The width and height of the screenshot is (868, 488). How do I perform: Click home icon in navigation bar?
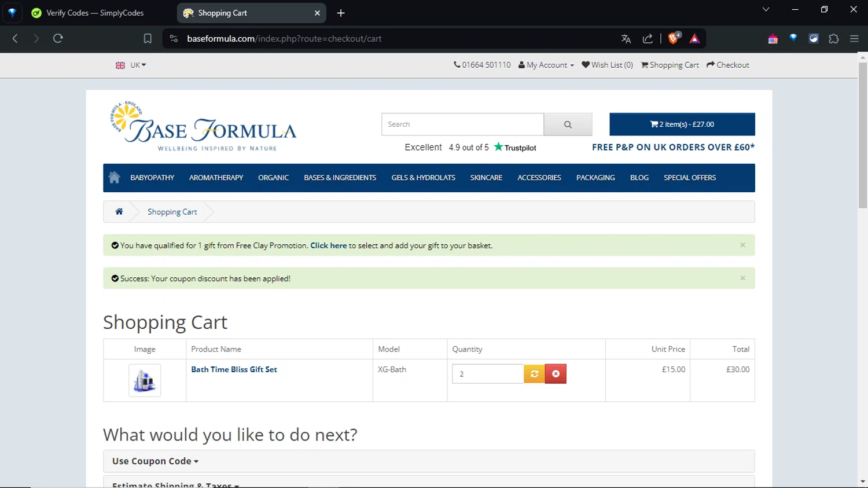point(115,178)
